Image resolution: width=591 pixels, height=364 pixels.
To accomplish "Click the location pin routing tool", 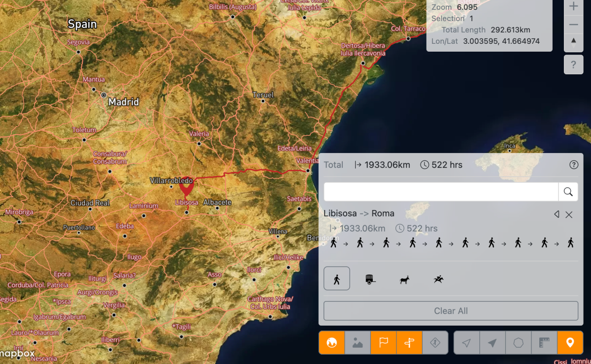I will [x=570, y=343].
